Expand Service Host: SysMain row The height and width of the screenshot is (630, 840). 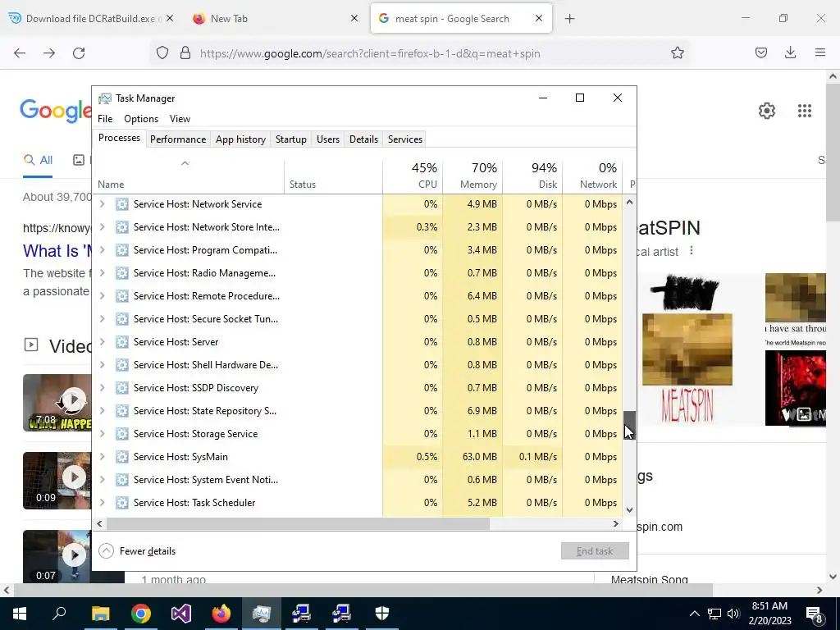tap(103, 457)
